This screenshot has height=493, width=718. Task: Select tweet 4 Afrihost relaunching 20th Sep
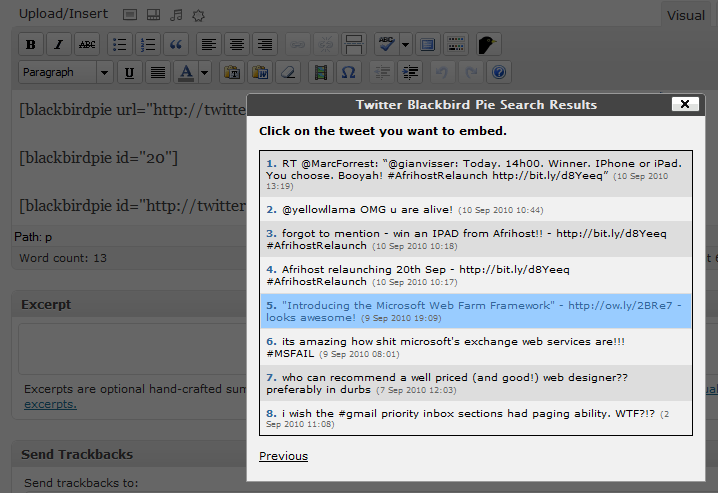pyautogui.click(x=476, y=275)
